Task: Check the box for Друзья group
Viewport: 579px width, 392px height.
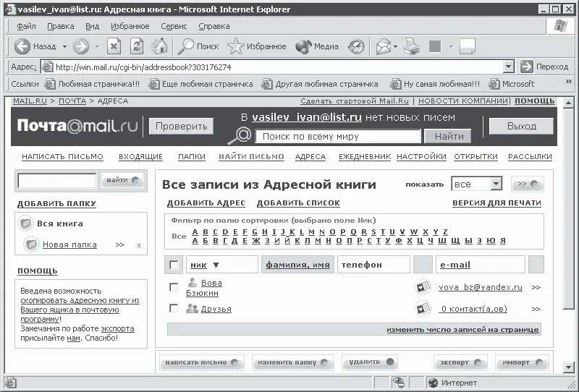Action: pos(174,308)
